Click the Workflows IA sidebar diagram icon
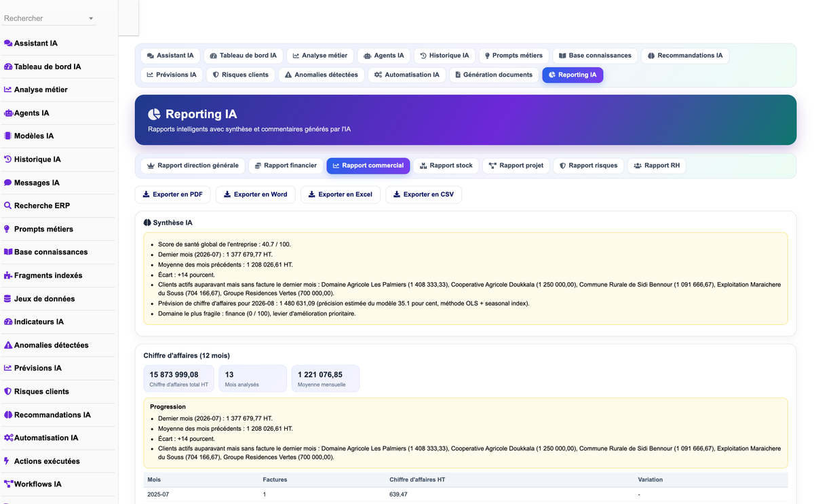The width and height of the screenshot is (814, 504). [8, 484]
